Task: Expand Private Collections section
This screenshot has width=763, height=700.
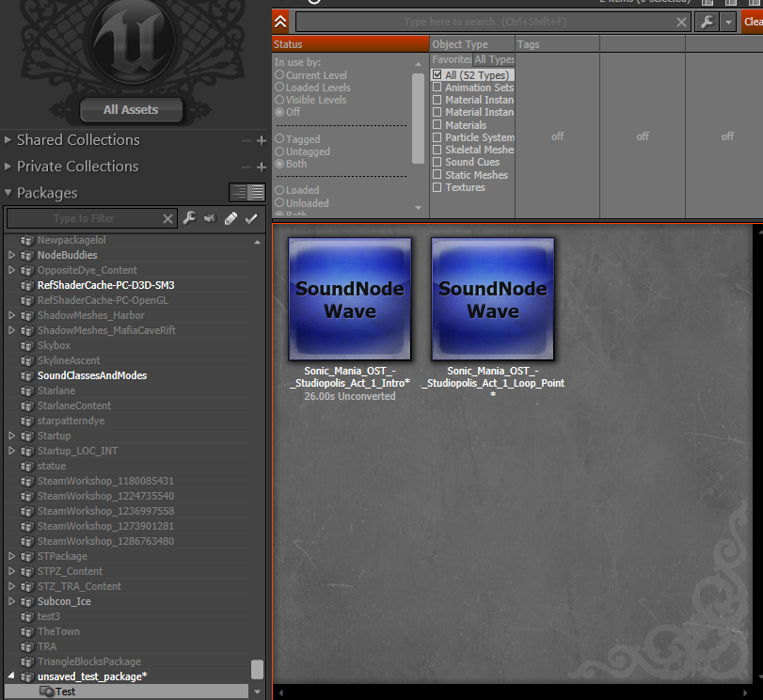Action: click(8, 167)
